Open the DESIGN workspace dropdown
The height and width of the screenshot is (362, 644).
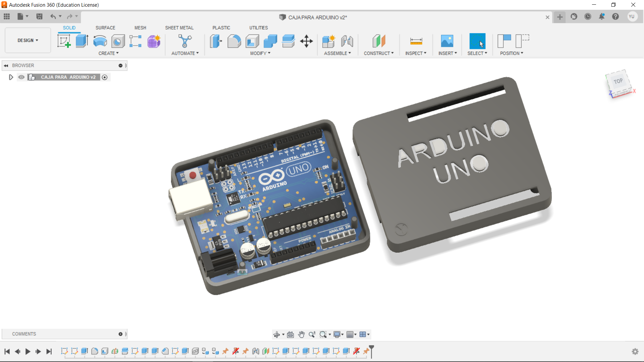28,40
